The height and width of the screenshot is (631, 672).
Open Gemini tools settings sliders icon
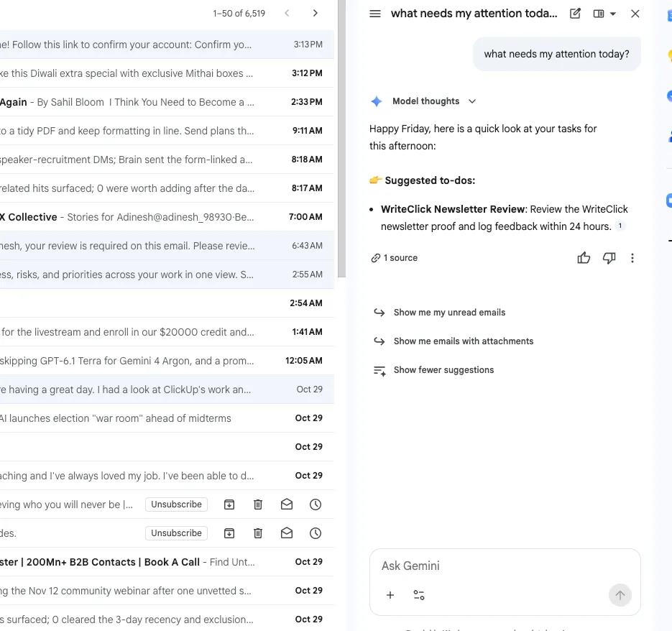pos(419,595)
